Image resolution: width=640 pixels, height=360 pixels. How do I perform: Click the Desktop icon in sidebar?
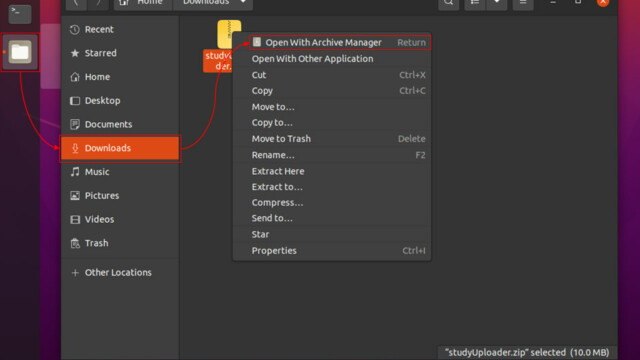(x=75, y=100)
